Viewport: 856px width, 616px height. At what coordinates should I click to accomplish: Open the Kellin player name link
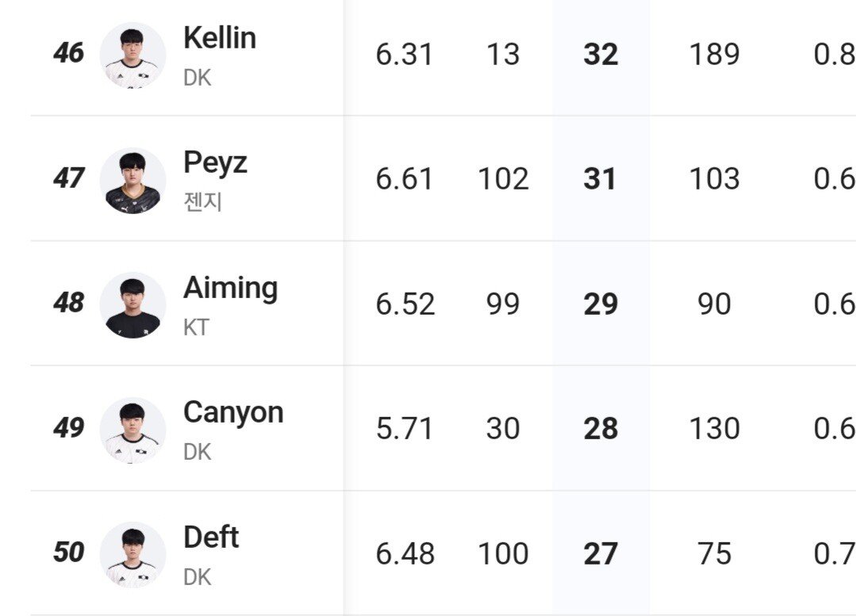[220, 37]
